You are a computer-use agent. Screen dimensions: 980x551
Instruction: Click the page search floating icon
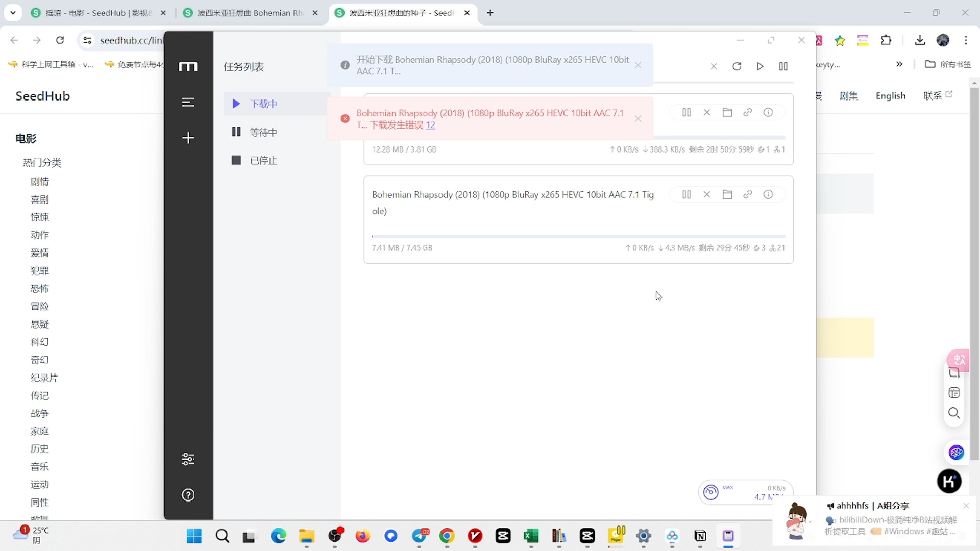point(954,413)
